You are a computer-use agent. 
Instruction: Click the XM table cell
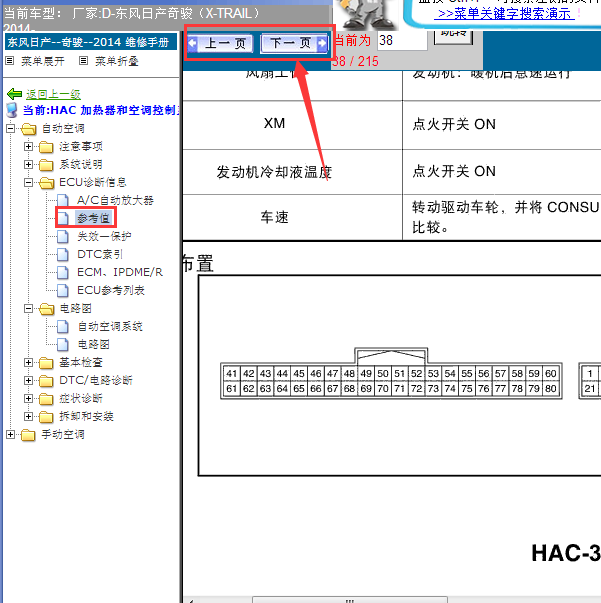293,125
